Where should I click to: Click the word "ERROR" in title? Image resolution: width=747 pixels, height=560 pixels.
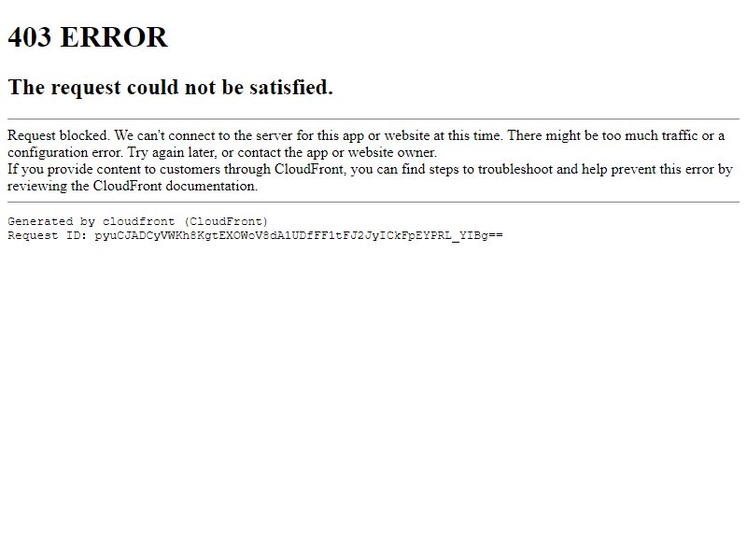[x=114, y=37]
